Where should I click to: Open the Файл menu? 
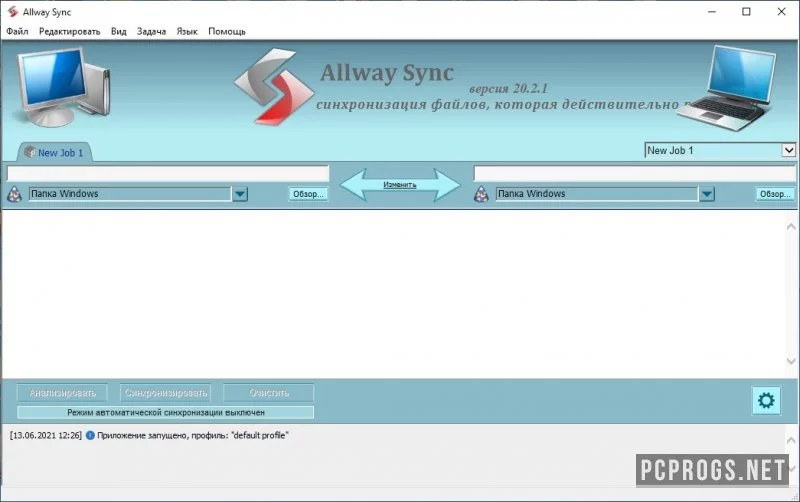17,32
